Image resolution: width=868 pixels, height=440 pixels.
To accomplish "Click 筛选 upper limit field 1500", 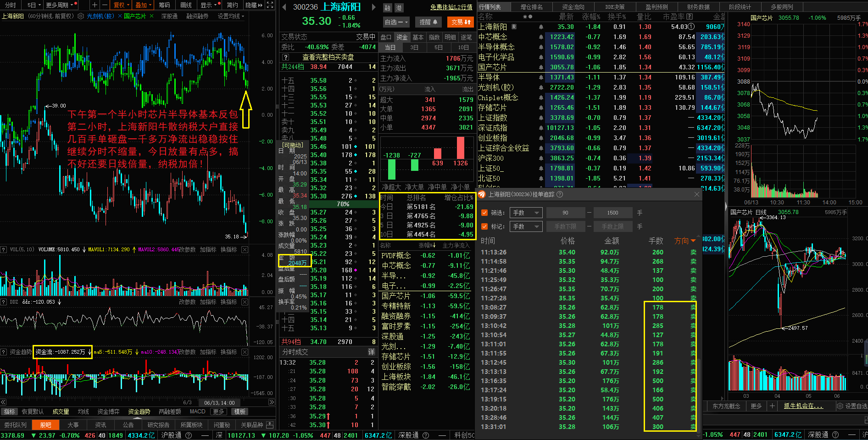I will point(612,213).
